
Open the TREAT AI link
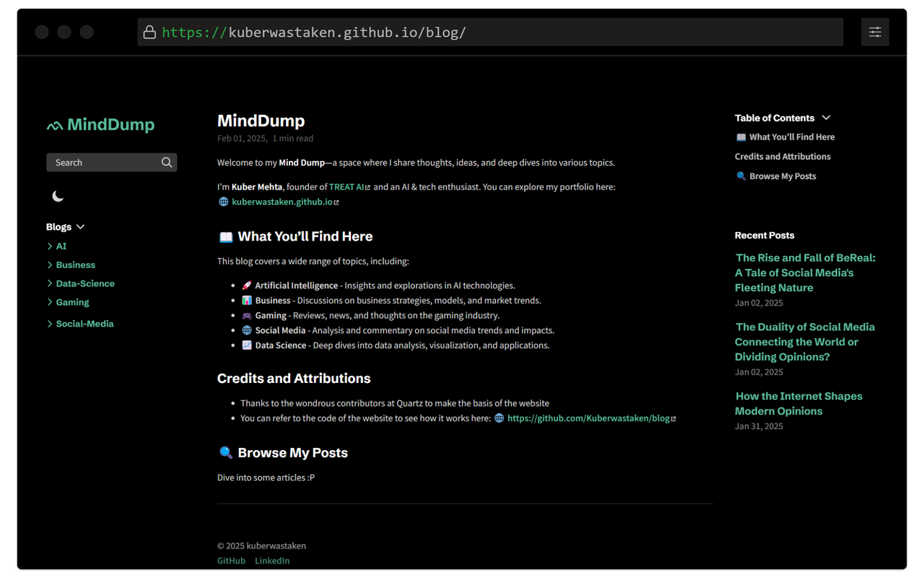tap(346, 187)
